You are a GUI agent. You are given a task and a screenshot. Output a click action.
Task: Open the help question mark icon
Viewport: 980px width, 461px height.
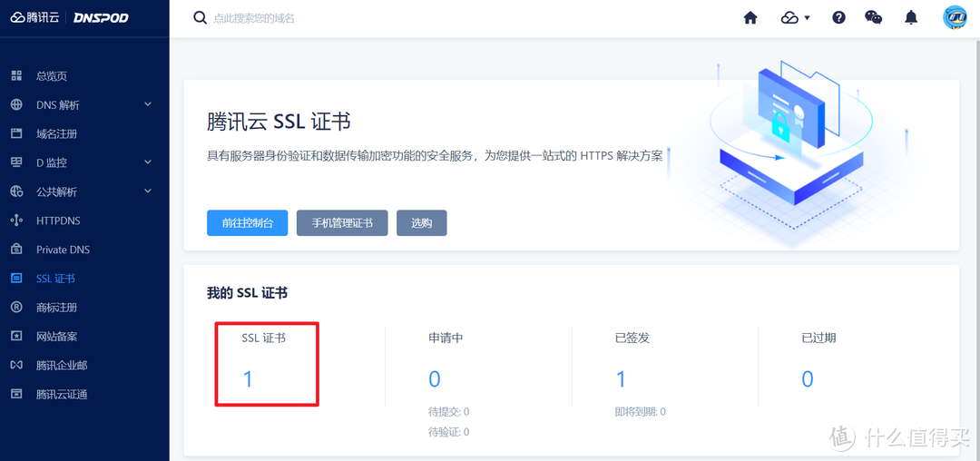838,18
